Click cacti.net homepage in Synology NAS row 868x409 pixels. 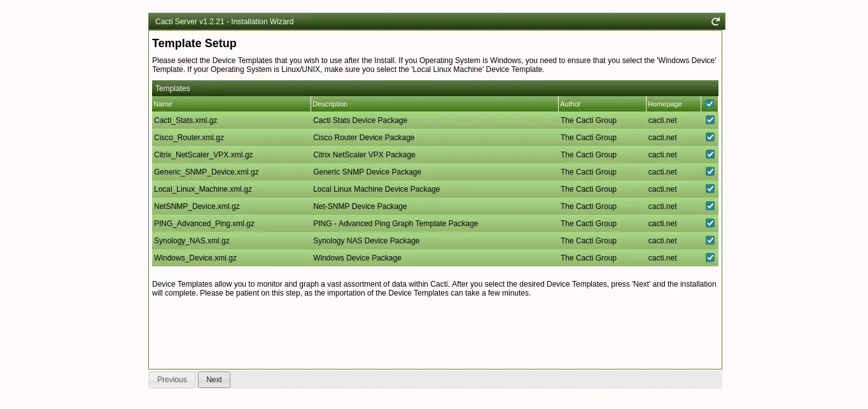click(x=662, y=241)
